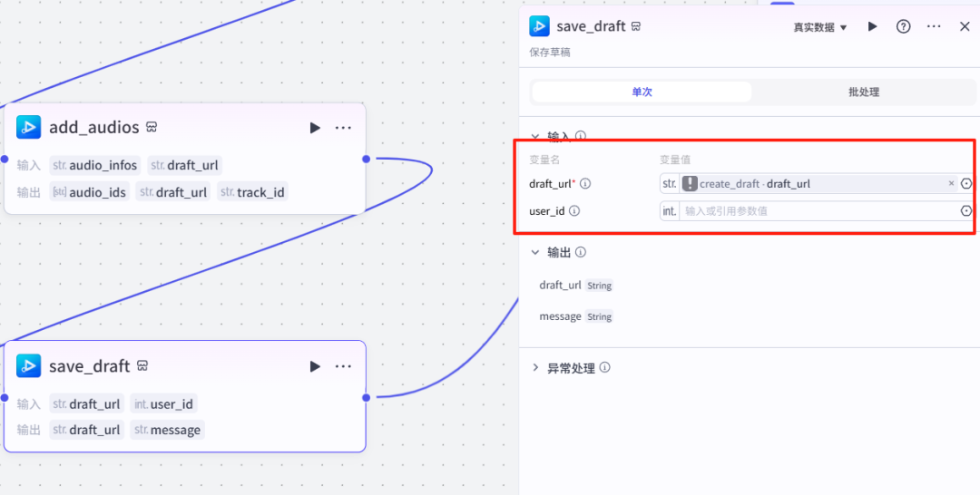Open help via the question mark icon
Screen dimensions: 980x495
(903, 27)
